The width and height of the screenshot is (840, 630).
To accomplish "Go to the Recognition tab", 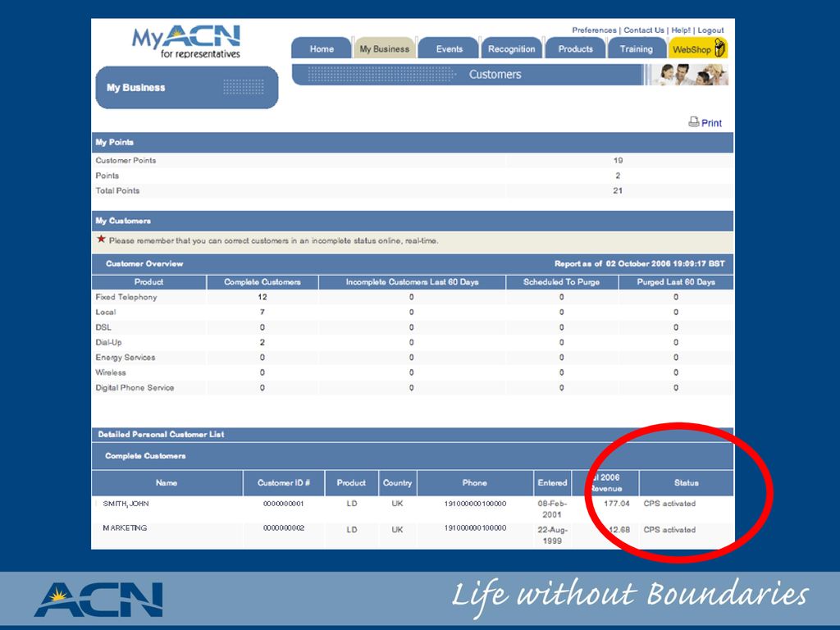I will pyautogui.click(x=512, y=48).
